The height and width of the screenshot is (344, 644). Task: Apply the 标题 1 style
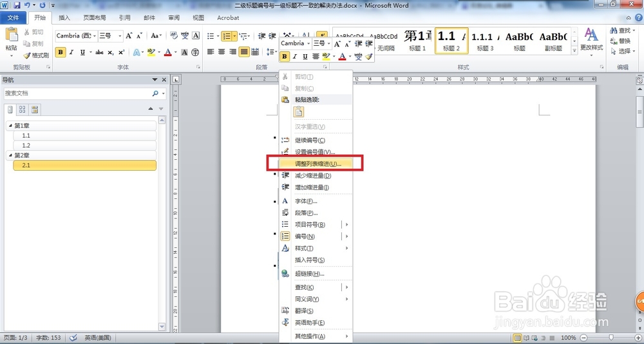(417, 41)
